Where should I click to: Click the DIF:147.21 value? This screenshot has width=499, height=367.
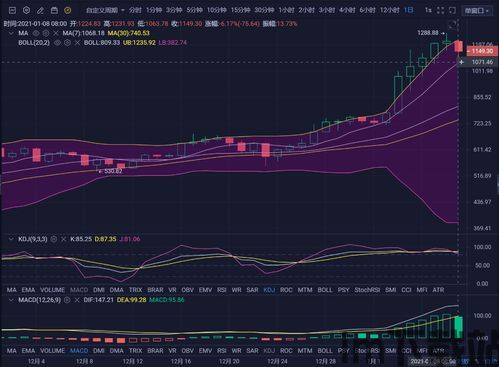[x=99, y=300]
